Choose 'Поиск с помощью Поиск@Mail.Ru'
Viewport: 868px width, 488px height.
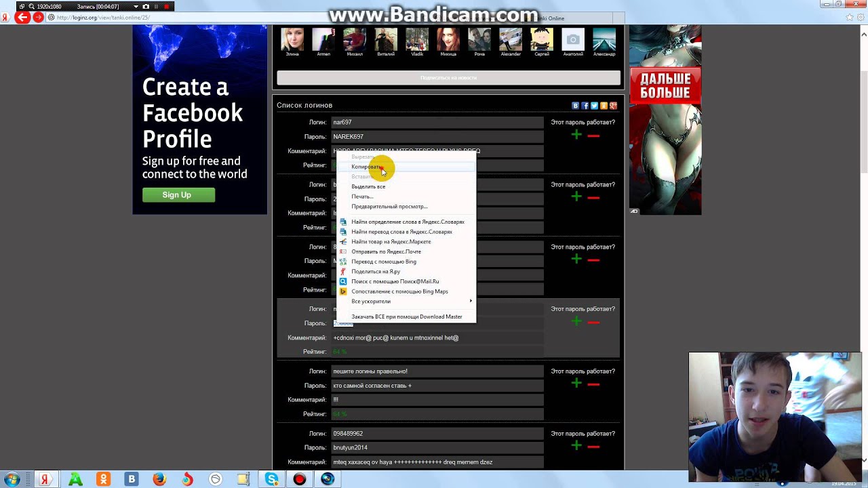coord(407,281)
